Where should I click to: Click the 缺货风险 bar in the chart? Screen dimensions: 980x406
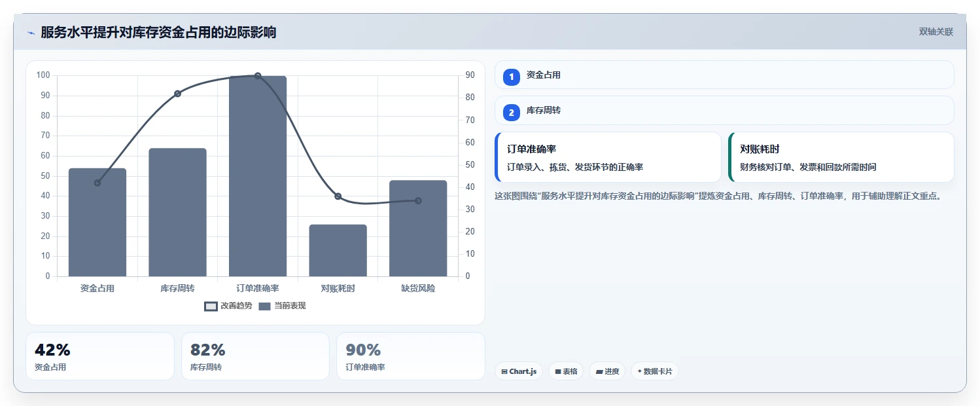pos(418,229)
